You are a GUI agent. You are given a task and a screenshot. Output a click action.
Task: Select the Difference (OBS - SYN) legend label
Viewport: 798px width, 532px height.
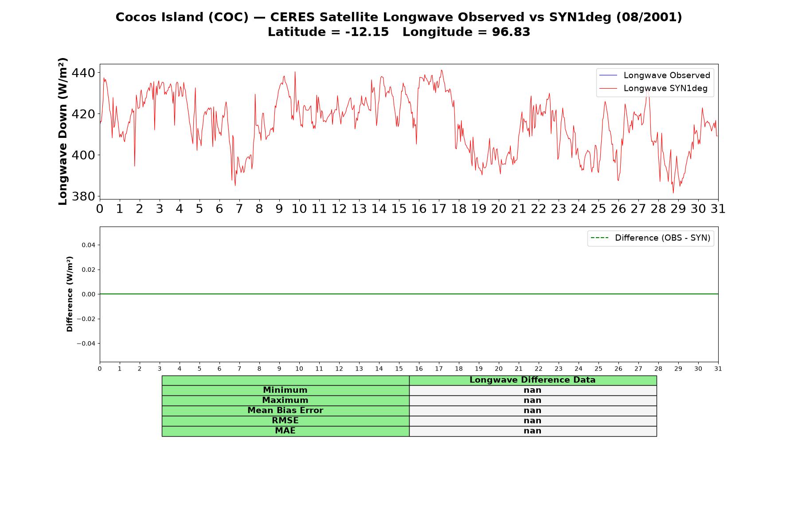pyautogui.click(x=662, y=238)
